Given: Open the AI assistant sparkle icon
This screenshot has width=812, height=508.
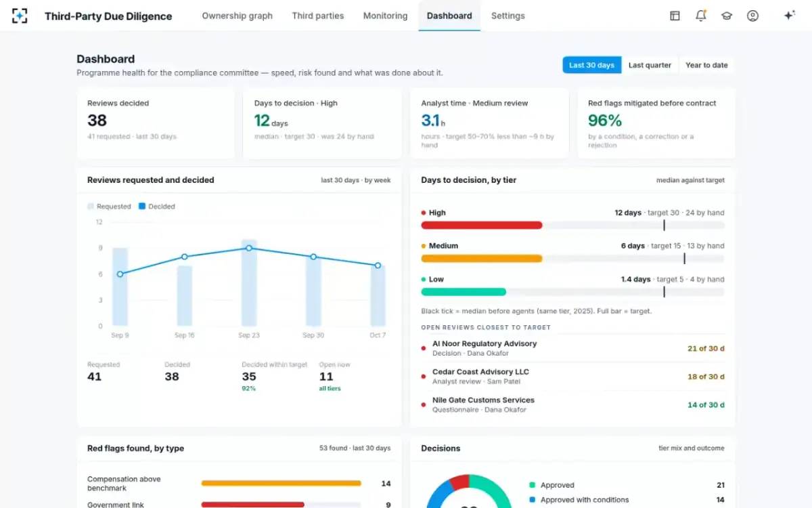Looking at the screenshot, I should 789,16.
